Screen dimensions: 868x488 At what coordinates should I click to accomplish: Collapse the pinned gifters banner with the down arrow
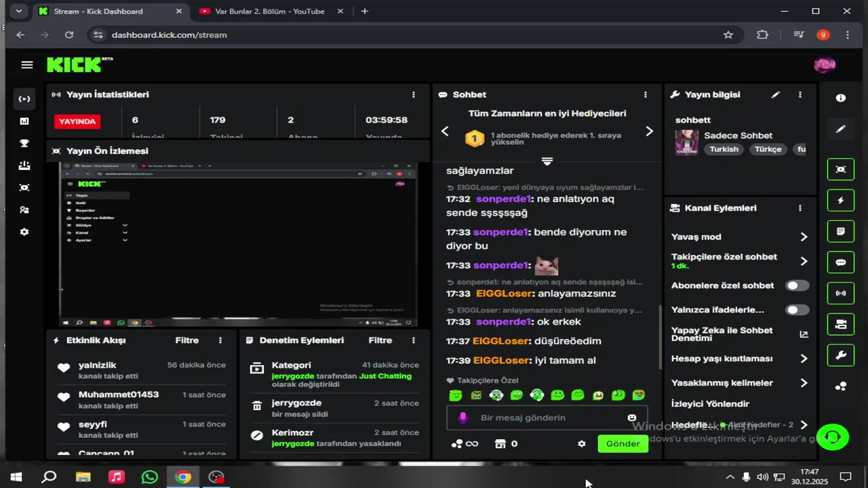547,161
